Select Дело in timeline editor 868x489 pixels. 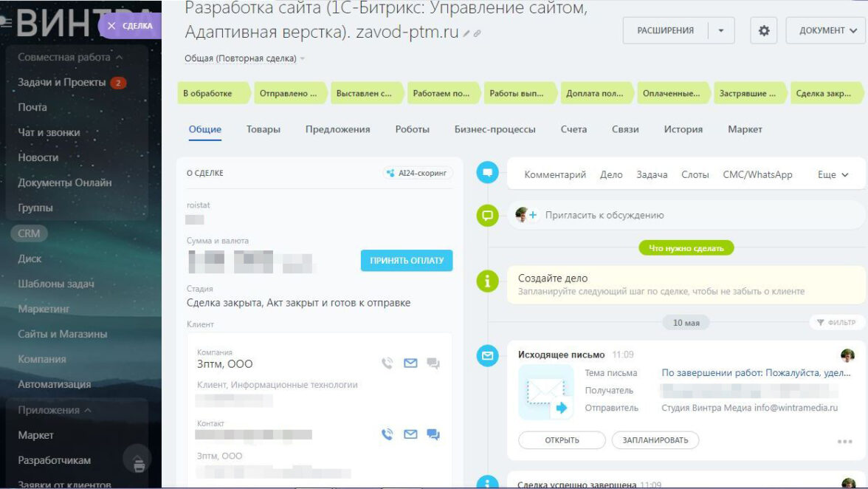point(611,174)
